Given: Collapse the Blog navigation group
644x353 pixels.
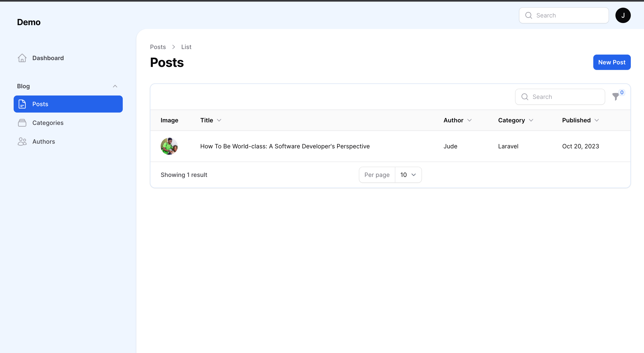Looking at the screenshot, I should tap(115, 86).
